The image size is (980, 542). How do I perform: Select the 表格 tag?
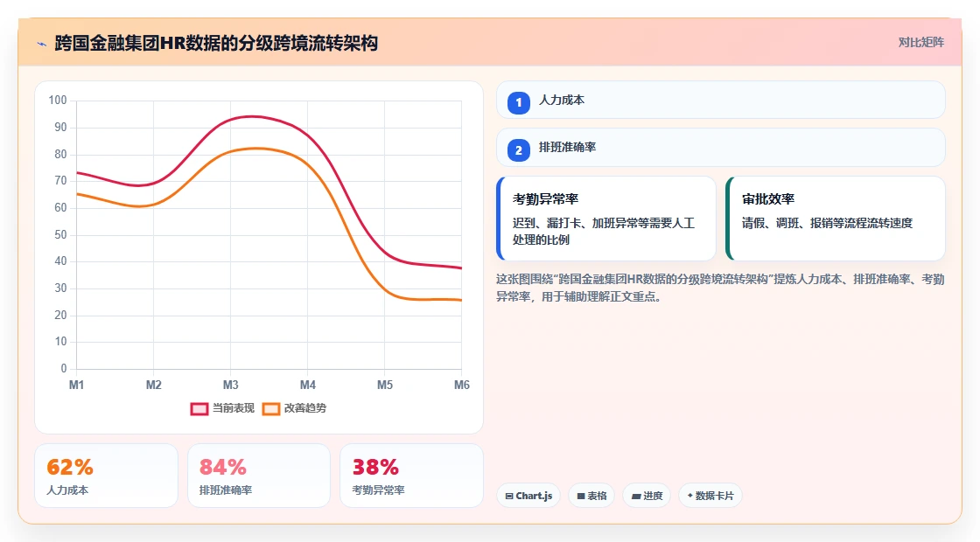[x=591, y=496]
